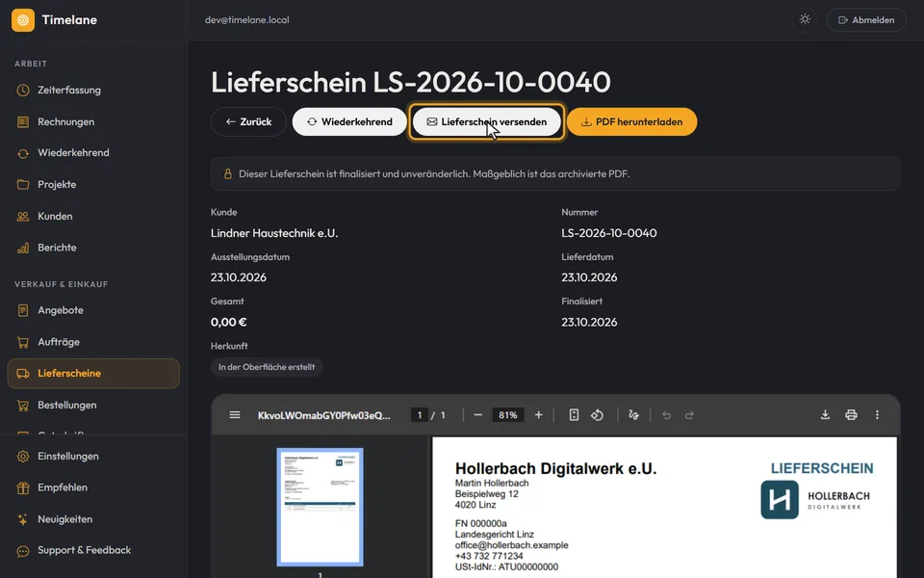Open the PDF viewer more actions menu

tap(877, 414)
